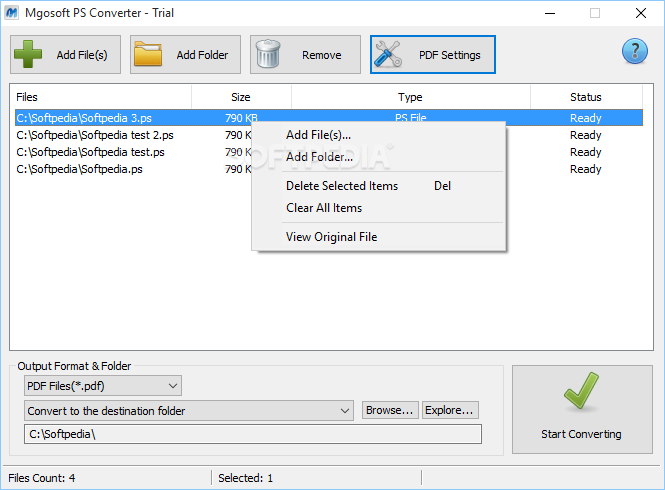Minimize the Mgosoft PS Converter window

pyautogui.click(x=550, y=13)
